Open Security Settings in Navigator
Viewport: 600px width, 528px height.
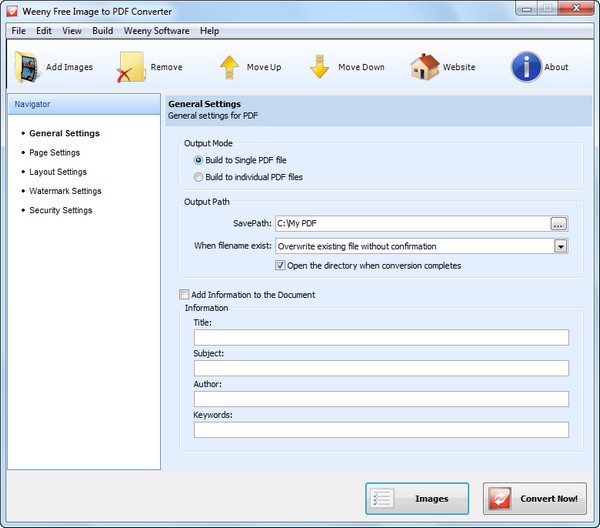click(x=60, y=210)
